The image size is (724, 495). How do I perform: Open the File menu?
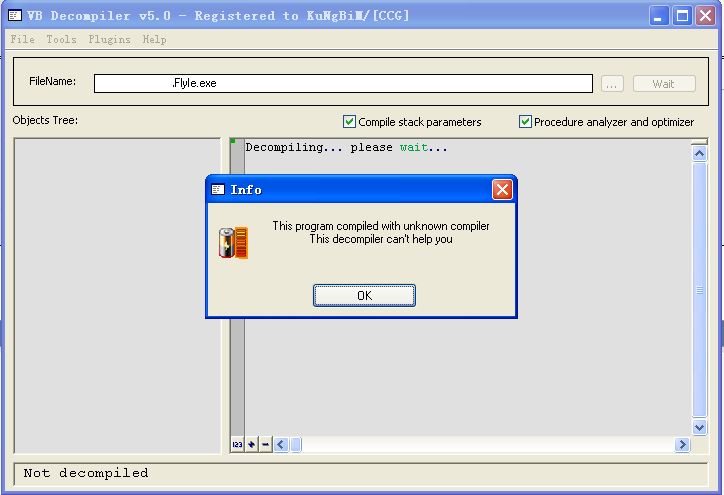tap(23, 39)
